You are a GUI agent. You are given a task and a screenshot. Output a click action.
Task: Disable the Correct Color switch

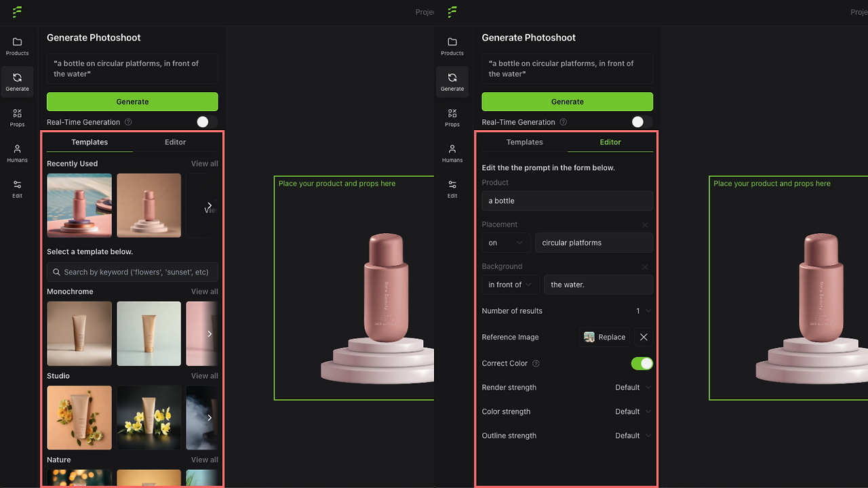pos(642,363)
